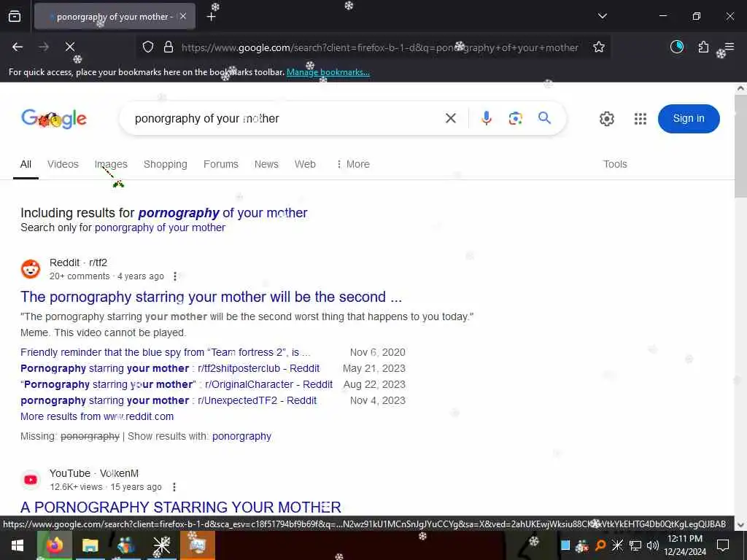
Task: Open three-dot options for Reddit result
Action: tap(175, 276)
